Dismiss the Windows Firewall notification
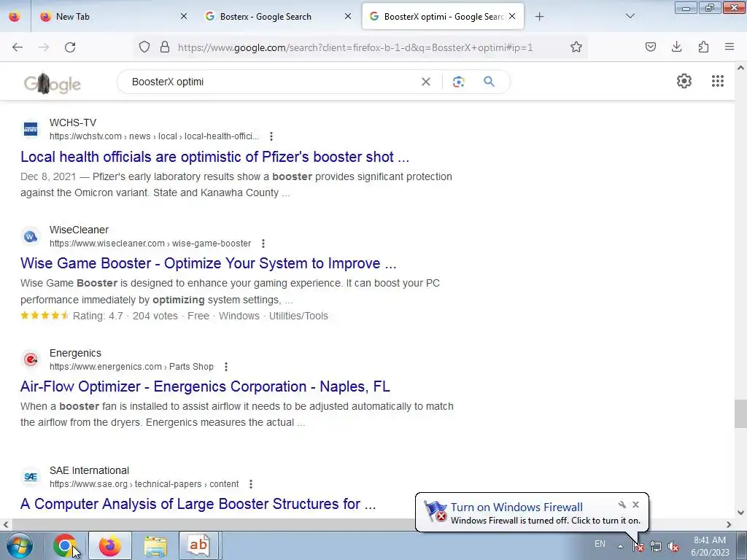747x560 pixels. [635, 505]
